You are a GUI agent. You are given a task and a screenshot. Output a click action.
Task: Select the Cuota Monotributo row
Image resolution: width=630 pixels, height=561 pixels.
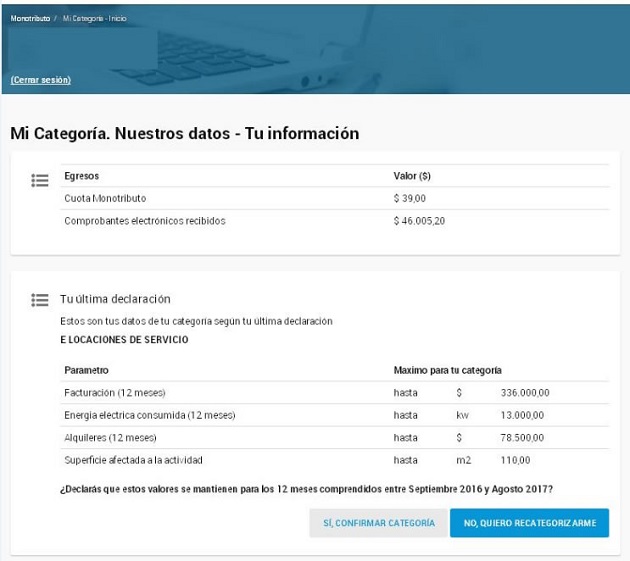click(335, 198)
